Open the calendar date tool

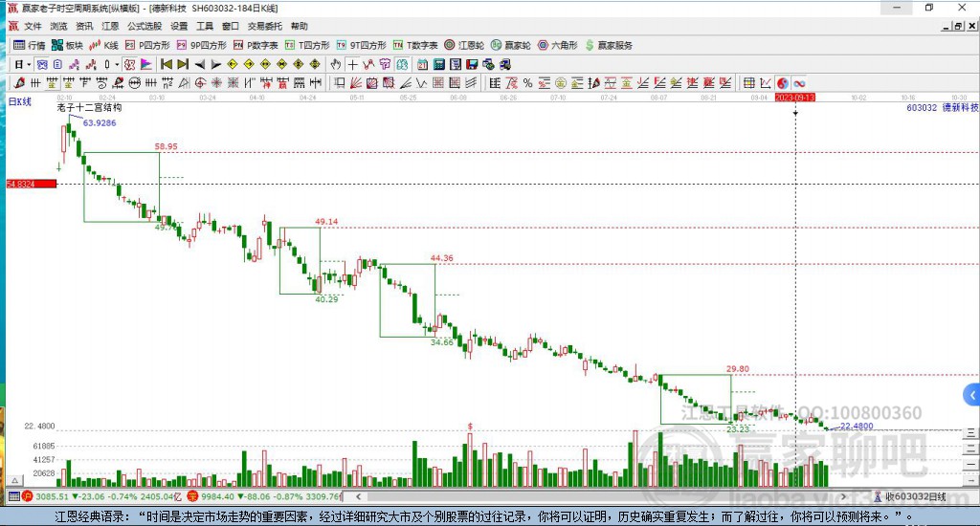[x=422, y=64]
